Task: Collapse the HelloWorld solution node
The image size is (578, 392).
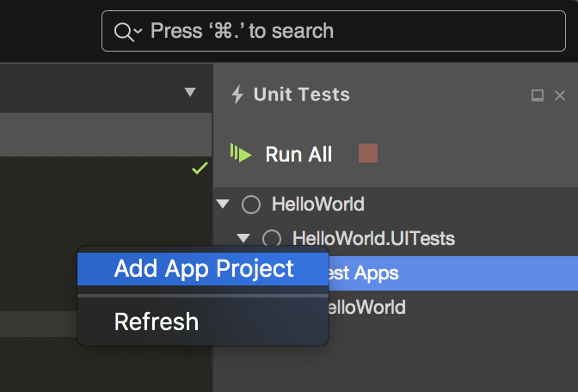Action: [x=223, y=204]
